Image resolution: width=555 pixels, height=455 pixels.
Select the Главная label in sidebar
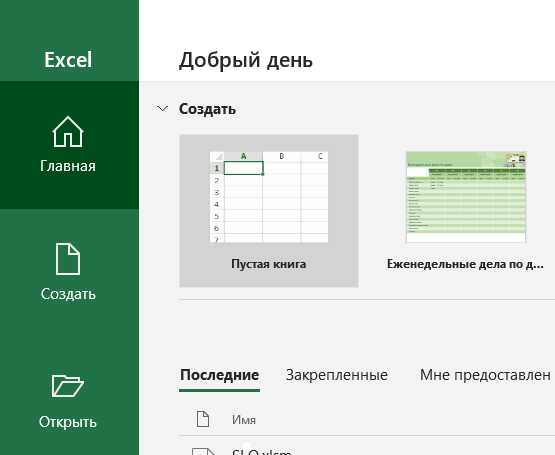(68, 166)
